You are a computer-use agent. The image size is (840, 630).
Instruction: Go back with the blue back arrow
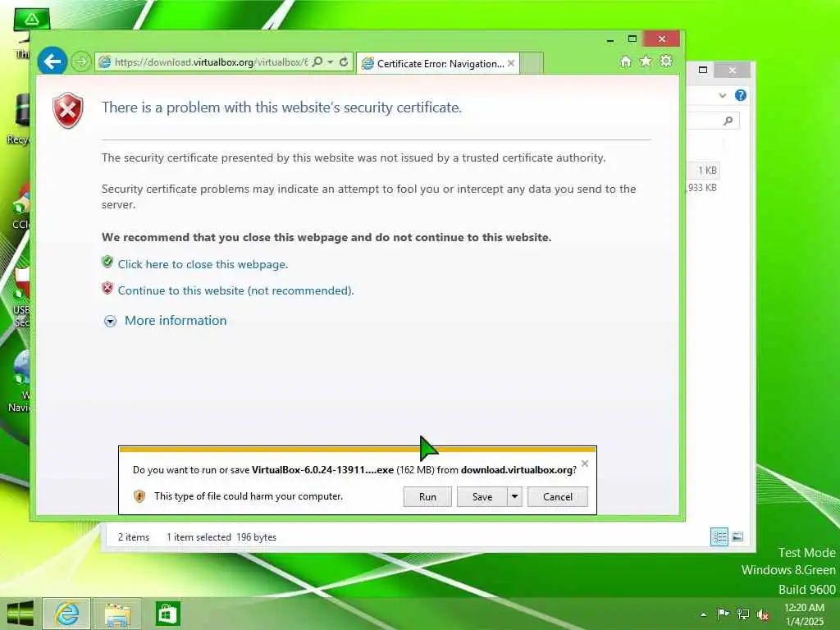(52, 61)
